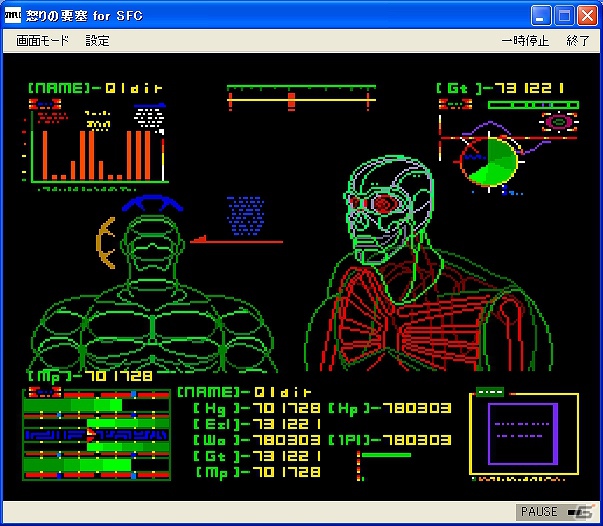603x526 pixels.
Task: Click the [Ezl] stat line
Action: click(257, 424)
